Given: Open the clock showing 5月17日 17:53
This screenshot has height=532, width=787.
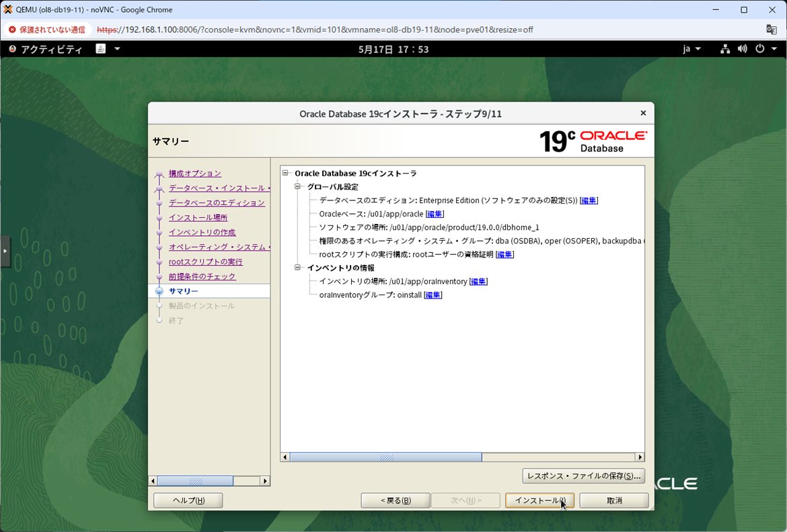Looking at the screenshot, I should [394, 49].
